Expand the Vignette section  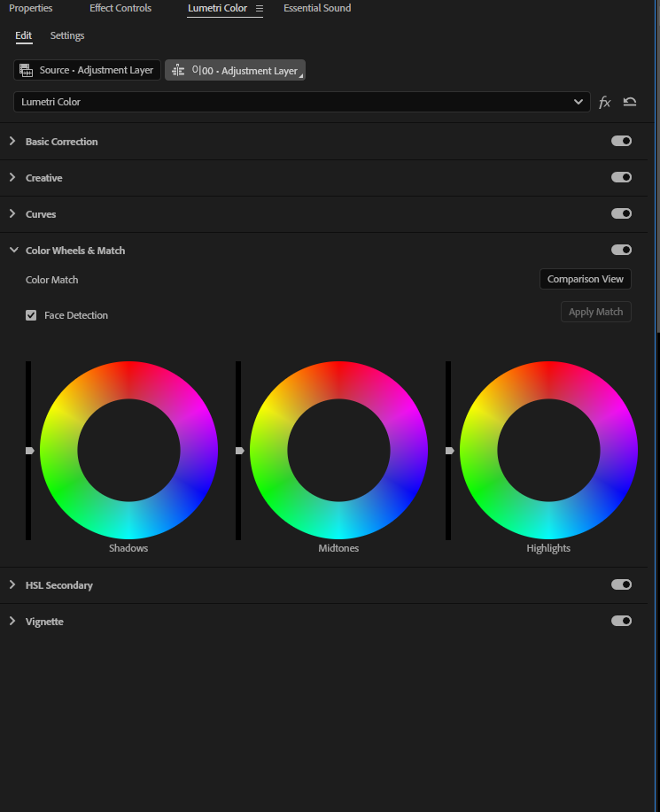[x=12, y=621]
